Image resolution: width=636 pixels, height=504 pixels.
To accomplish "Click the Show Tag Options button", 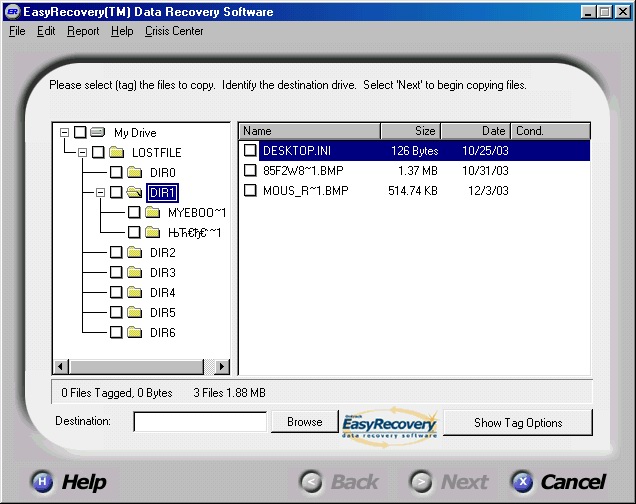I will 517,422.
